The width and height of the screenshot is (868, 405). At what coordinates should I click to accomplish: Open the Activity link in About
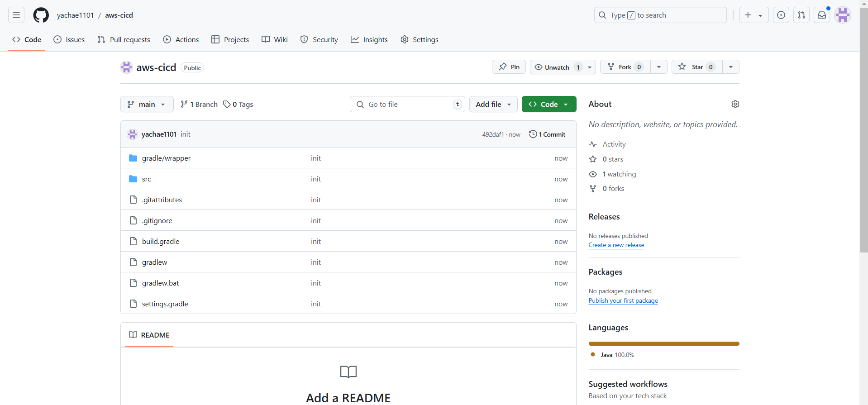click(607, 144)
